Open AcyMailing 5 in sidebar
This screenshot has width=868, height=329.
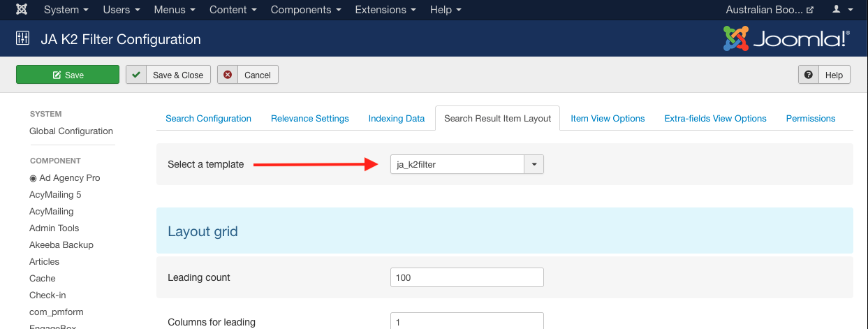click(x=55, y=194)
